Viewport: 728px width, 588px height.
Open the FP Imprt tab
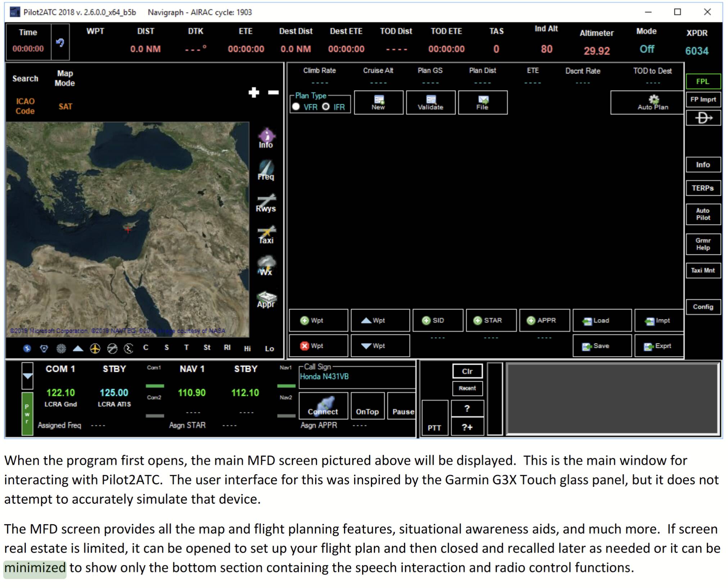tap(703, 99)
